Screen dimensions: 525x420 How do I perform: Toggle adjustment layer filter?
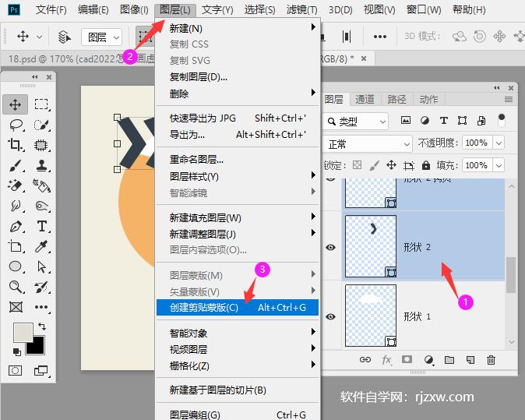coord(425,121)
